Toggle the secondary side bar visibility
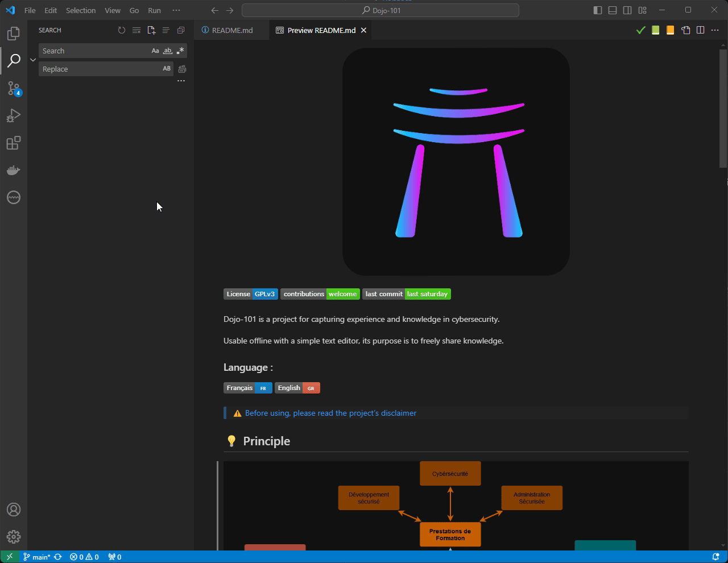Viewport: 728px width, 563px height. pyautogui.click(x=627, y=10)
